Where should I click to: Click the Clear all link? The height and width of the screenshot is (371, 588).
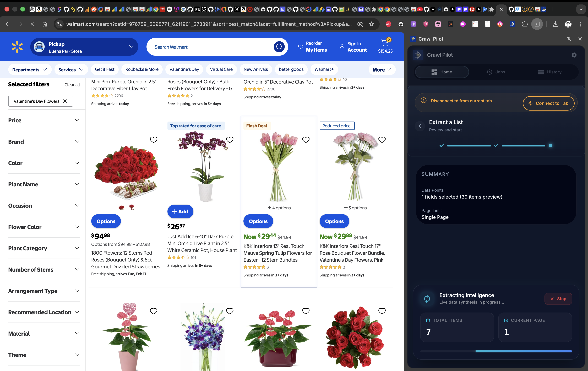(x=72, y=85)
